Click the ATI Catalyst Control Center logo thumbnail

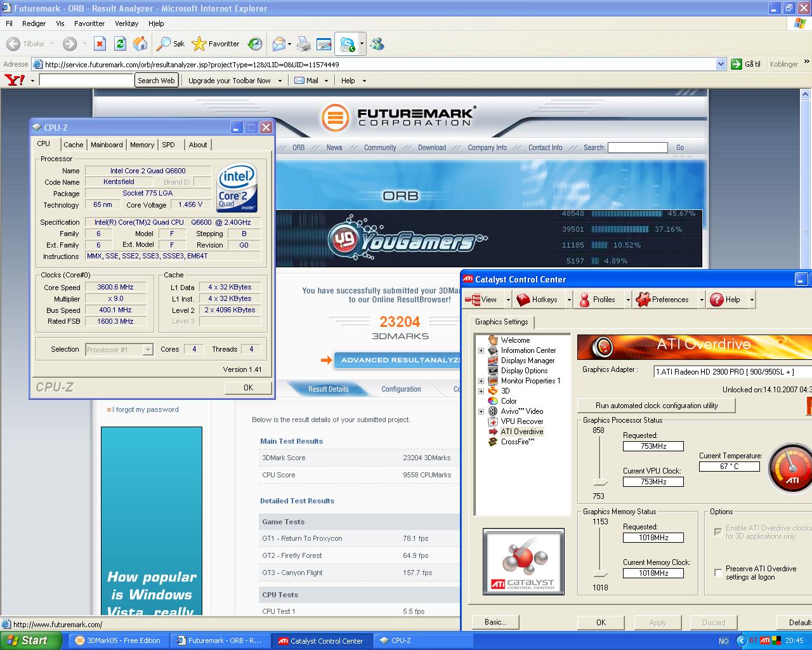coord(523,561)
